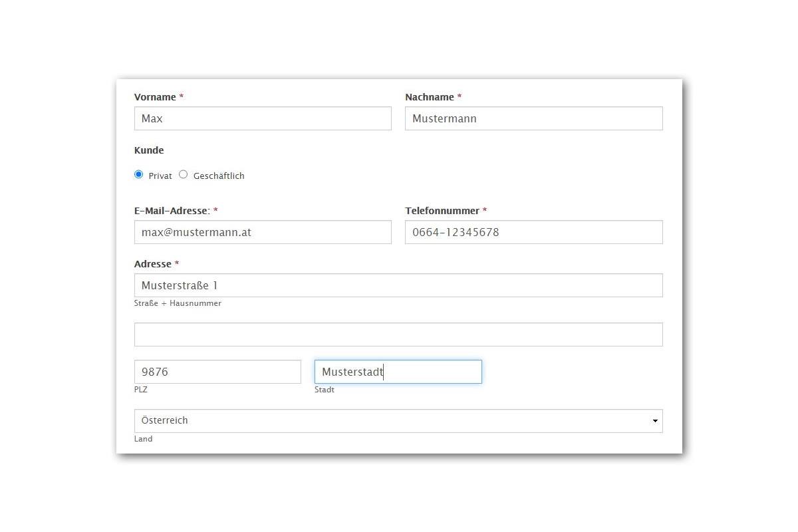Choose the Geschäftlich radio button
This screenshot has width=798, height=532.
184,174
